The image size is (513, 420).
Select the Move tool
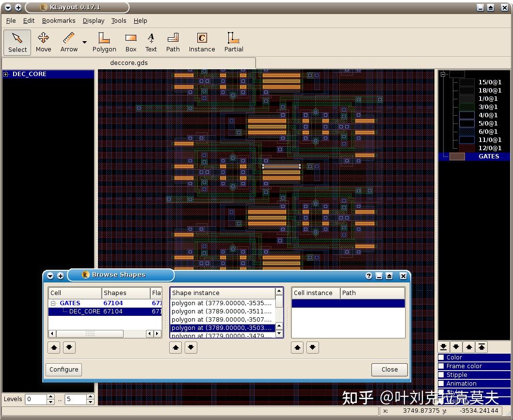click(43, 42)
